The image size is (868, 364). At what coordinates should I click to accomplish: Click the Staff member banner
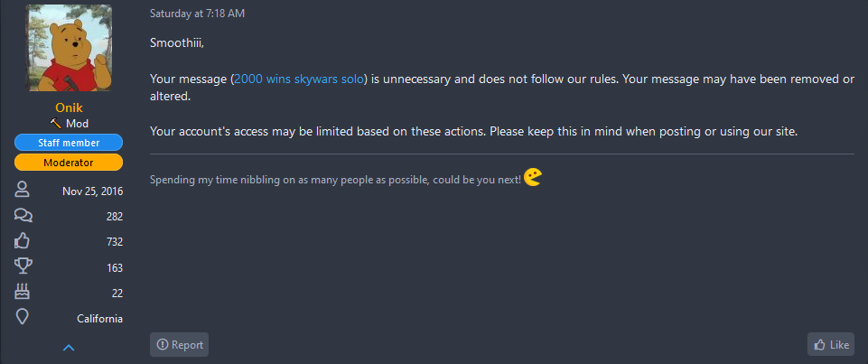pyautogui.click(x=69, y=143)
